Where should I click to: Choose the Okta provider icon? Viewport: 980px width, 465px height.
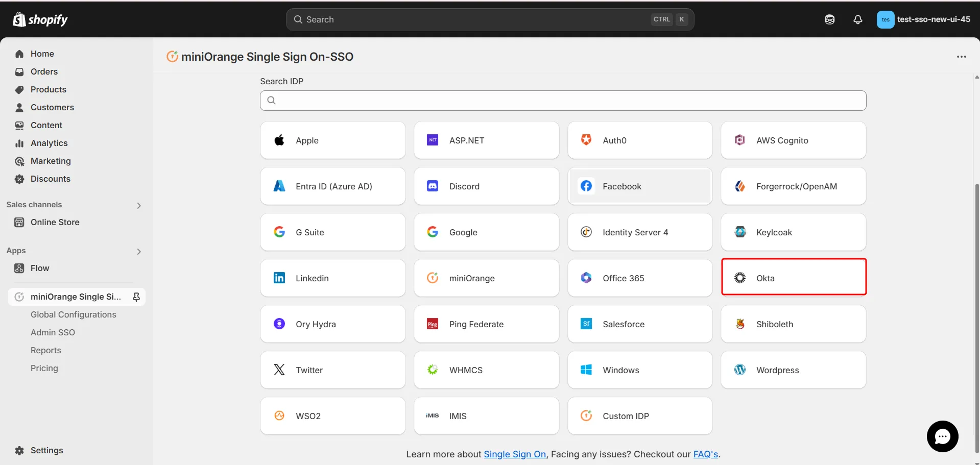pos(740,278)
